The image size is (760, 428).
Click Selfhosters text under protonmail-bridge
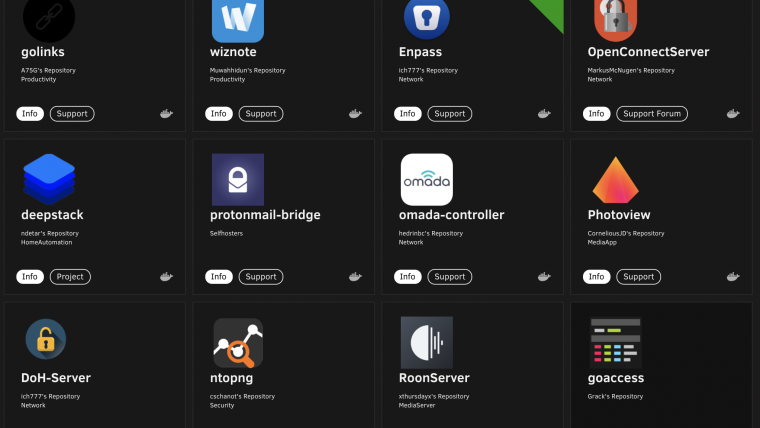[x=226, y=233]
